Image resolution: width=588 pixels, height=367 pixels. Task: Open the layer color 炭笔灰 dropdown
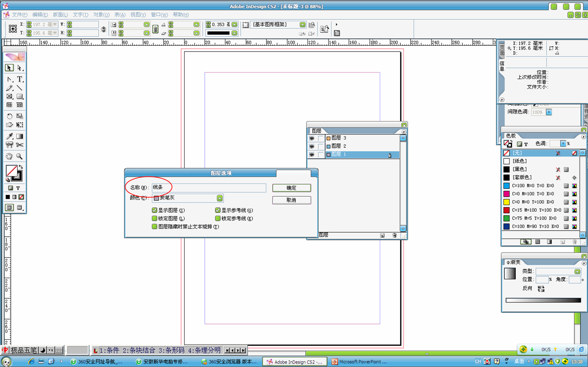tap(219, 198)
